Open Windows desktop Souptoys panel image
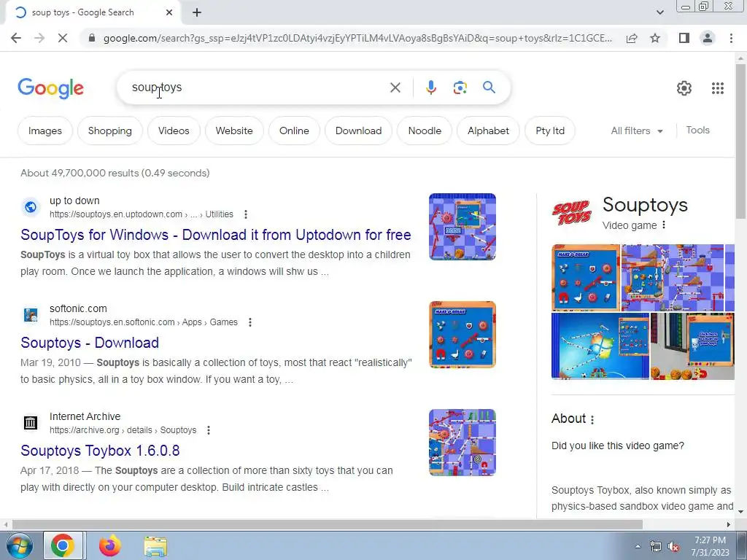747x560 pixels. 600,346
